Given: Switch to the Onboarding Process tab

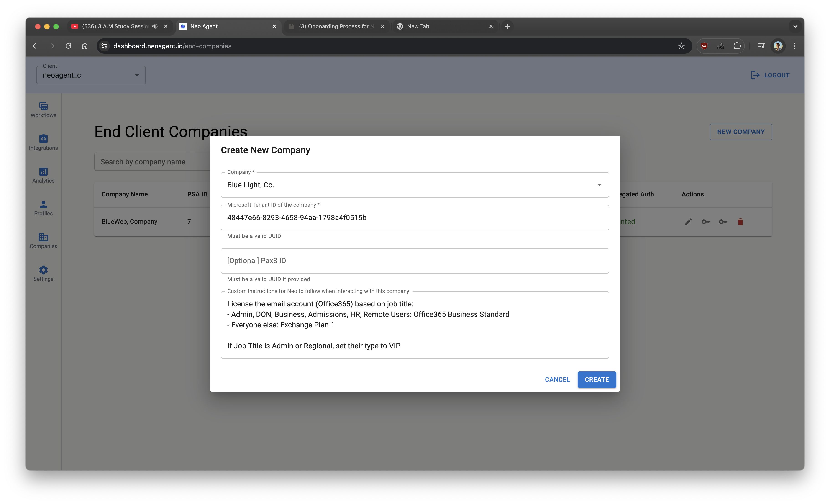Looking at the screenshot, I should point(336,26).
